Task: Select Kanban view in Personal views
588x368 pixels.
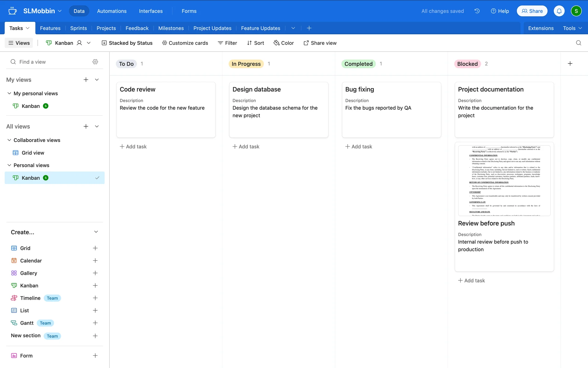Action: (x=31, y=178)
